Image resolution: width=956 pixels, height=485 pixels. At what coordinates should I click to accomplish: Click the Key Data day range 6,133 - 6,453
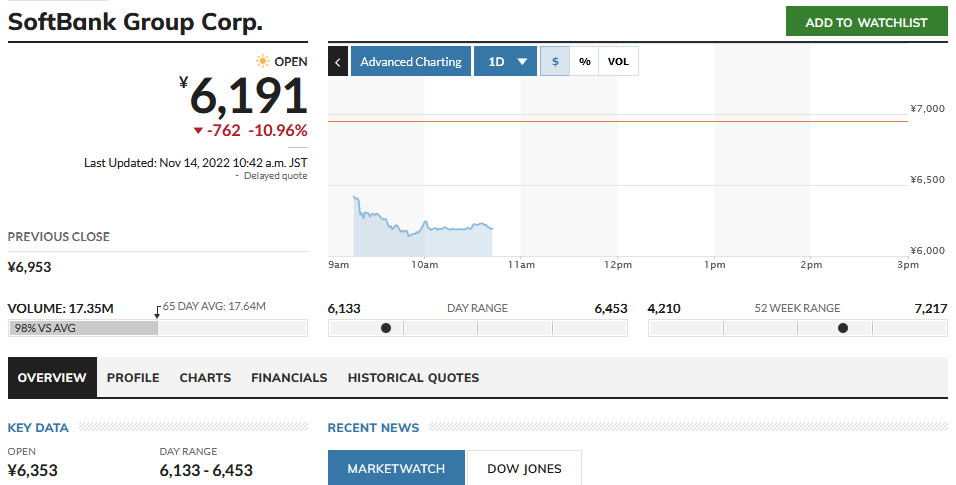[x=206, y=470]
